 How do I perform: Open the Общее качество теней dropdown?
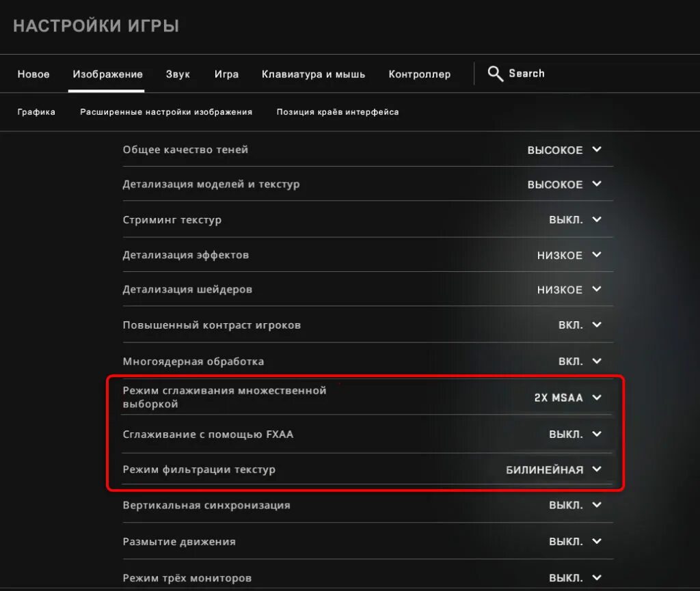click(x=564, y=150)
